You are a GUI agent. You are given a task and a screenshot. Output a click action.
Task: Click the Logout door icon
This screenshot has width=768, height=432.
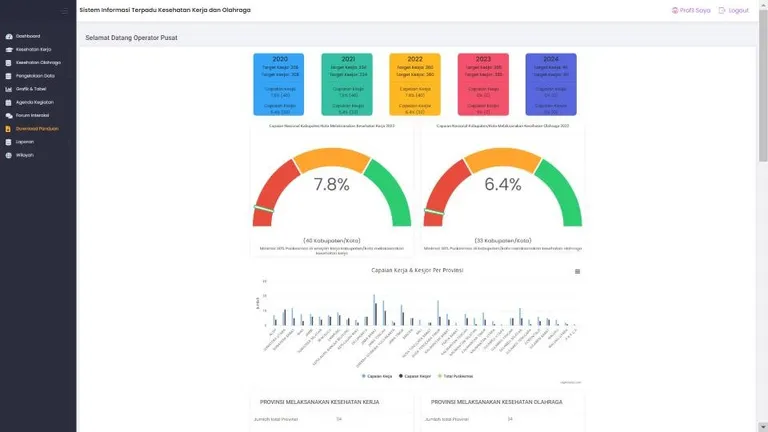point(722,10)
